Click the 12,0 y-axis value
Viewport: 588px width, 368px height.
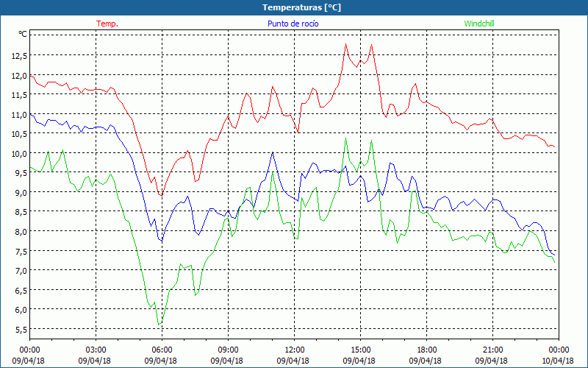coord(19,76)
